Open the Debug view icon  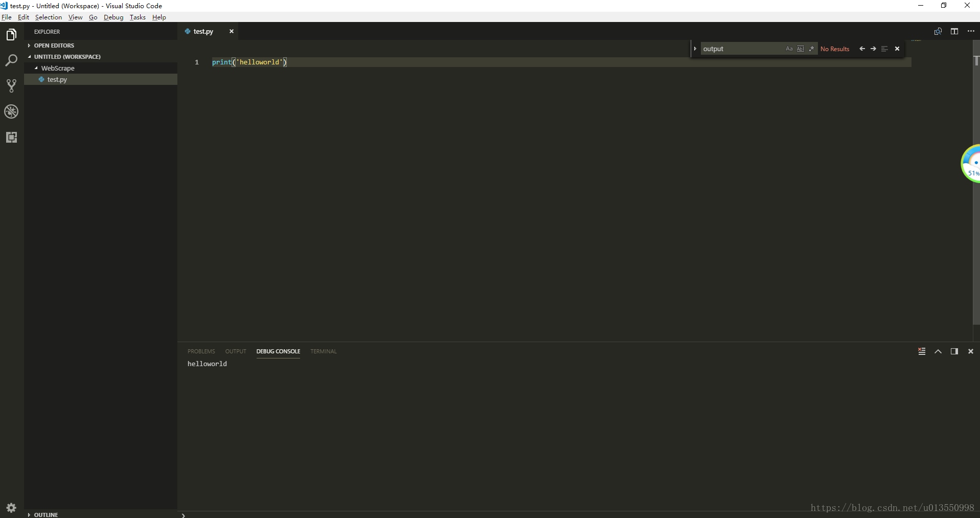click(x=11, y=111)
